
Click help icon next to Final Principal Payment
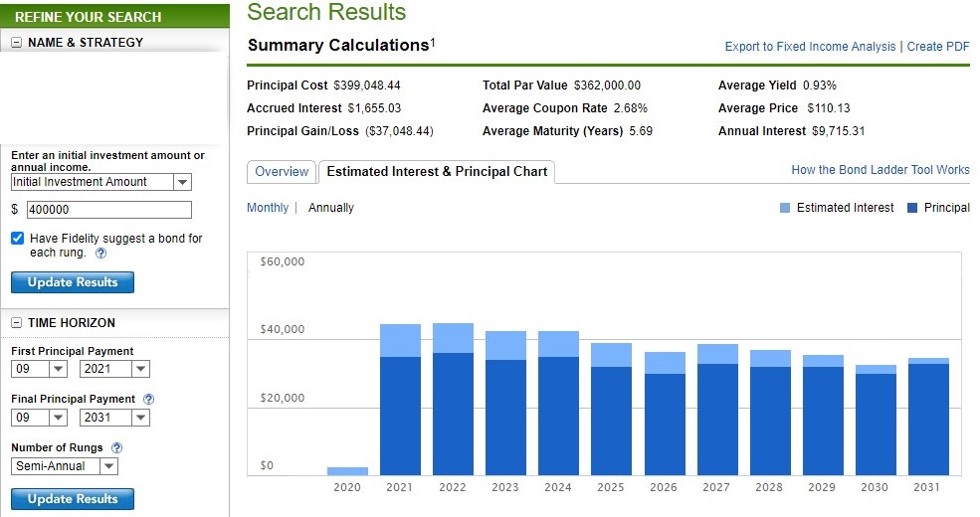[x=149, y=399]
